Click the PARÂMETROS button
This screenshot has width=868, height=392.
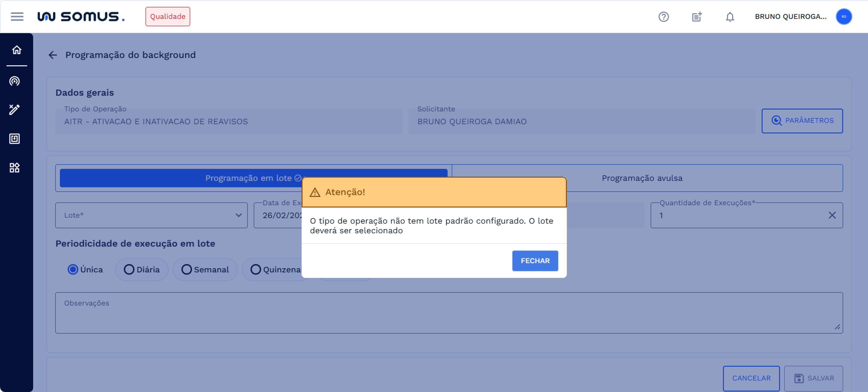click(x=802, y=121)
